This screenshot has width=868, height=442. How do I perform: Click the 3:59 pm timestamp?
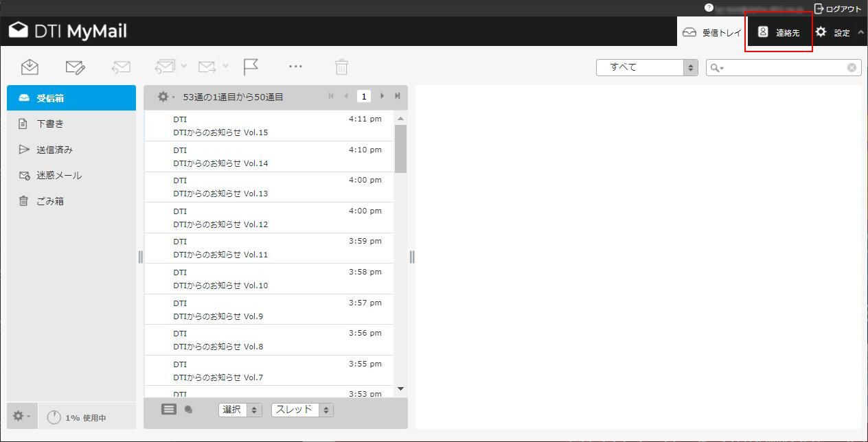pyautogui.click(x=365, y=241)
